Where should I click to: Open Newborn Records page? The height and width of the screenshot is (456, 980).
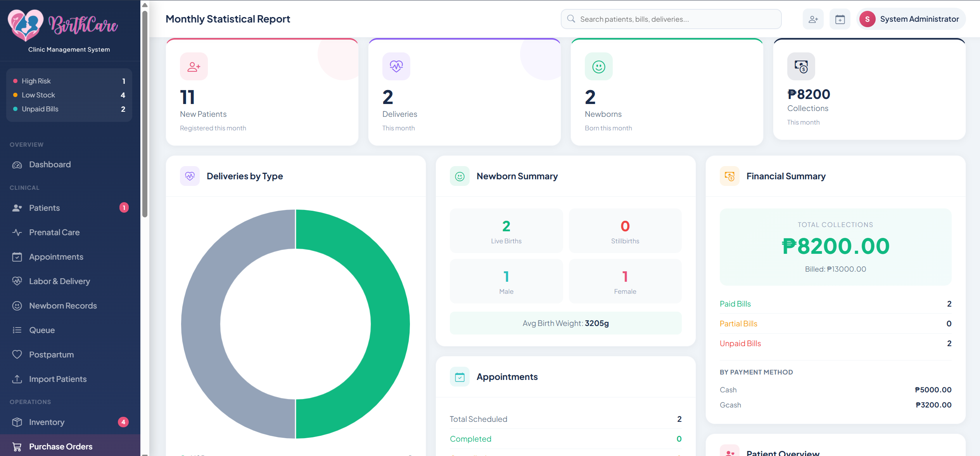click(x=70, y=306)
